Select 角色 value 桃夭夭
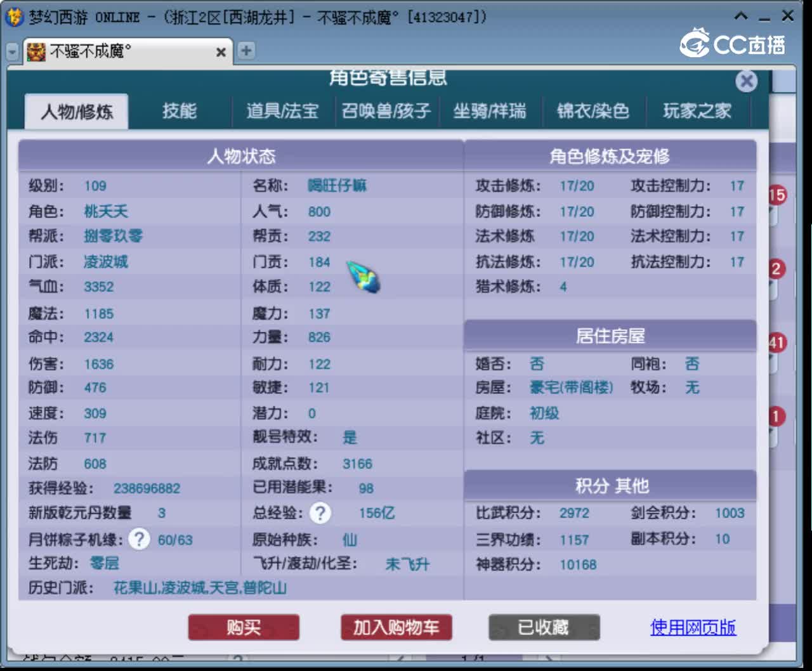 pos(106,211)
